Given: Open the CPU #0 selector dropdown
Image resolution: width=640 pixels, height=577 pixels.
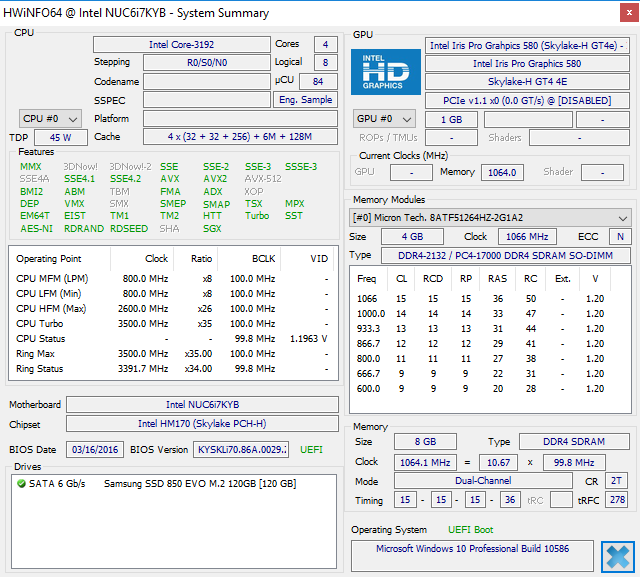Looking at the screenshot, I should (50, 119).
